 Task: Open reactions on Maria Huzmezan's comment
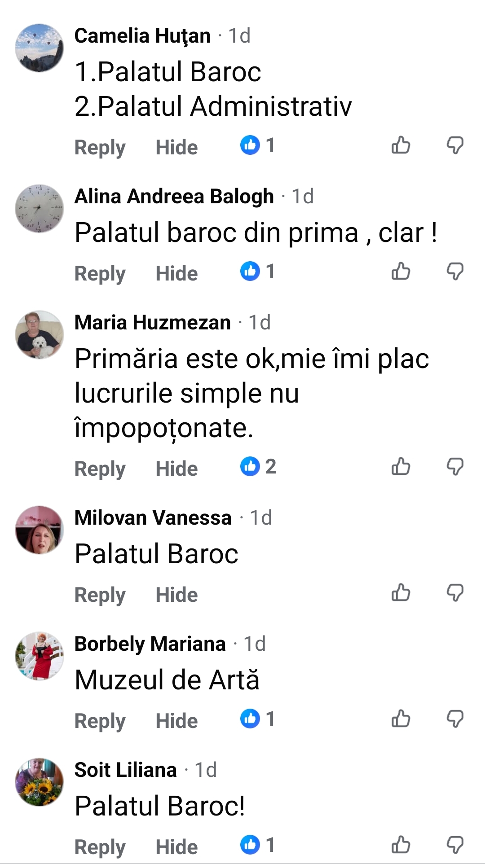[x=258, y=466]
